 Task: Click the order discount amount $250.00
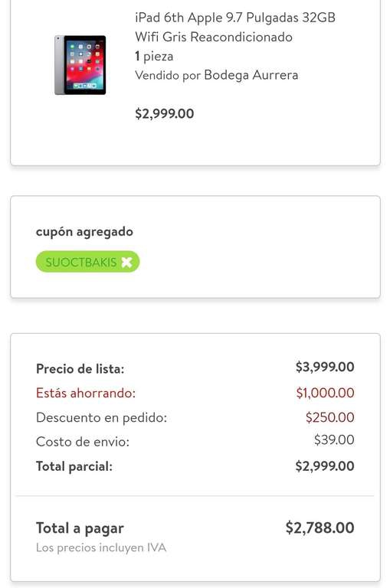click(x=329, y=417)
